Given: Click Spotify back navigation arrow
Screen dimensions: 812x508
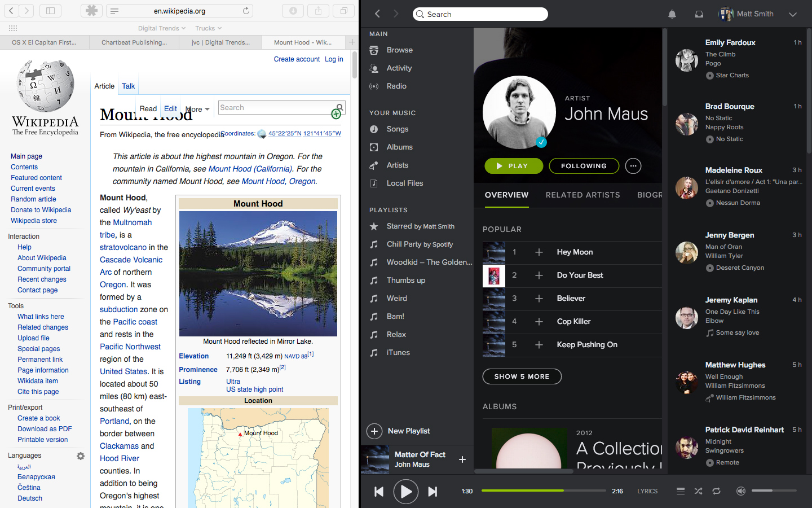Looking at the screenshot, I should (x=377, y=14).
